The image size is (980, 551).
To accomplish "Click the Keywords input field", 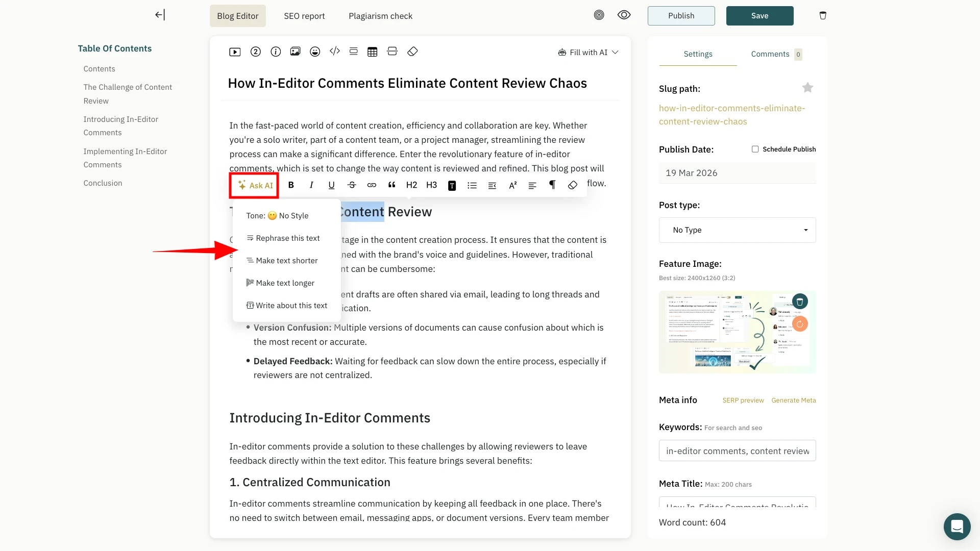I will click(x=737, y=451).
